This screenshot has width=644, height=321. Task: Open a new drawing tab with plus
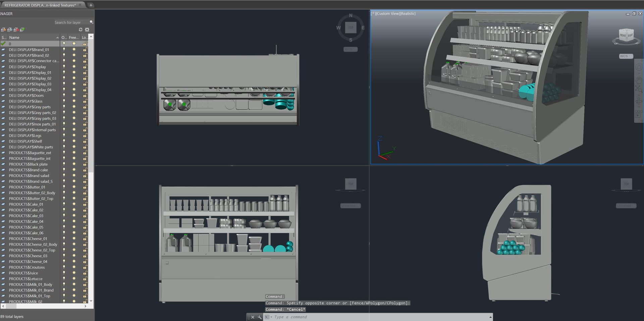point(91,5)
